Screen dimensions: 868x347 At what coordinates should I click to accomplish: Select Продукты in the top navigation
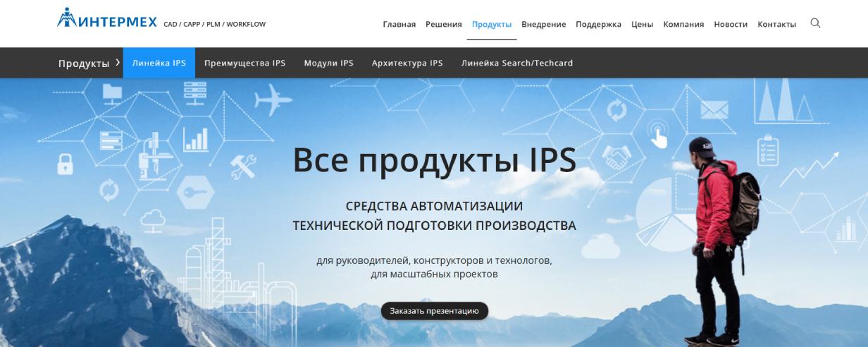(x=491, y=24)
